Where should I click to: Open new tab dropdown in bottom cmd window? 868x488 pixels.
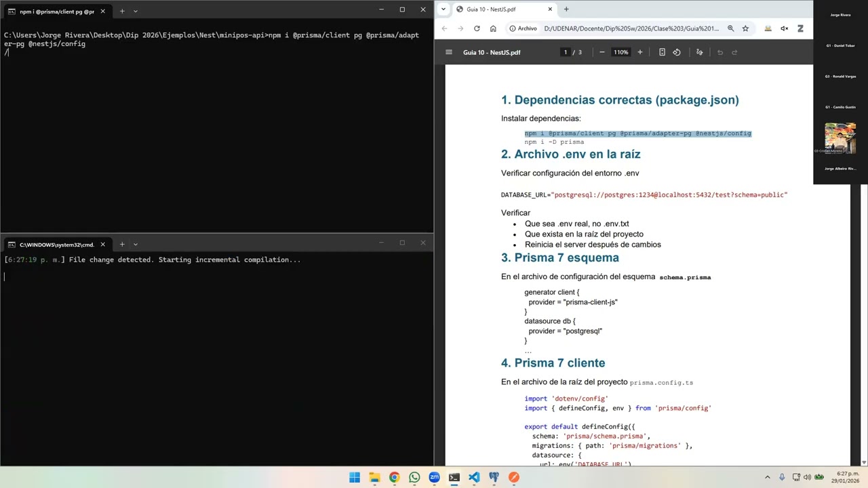135,244
